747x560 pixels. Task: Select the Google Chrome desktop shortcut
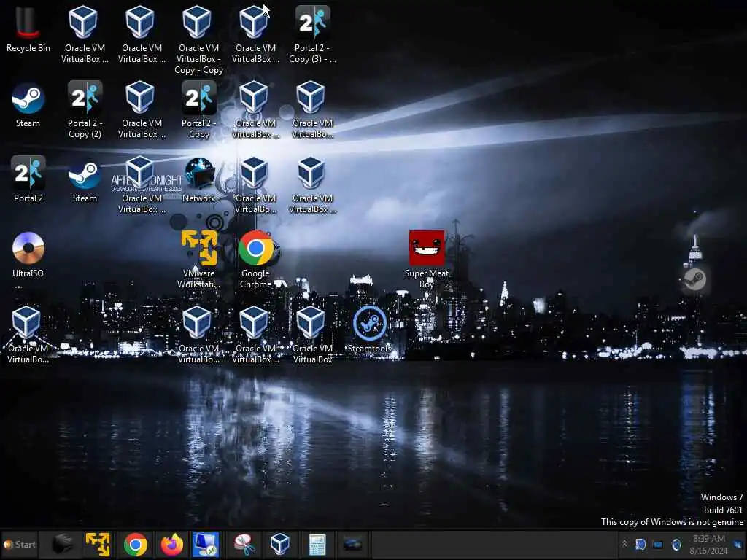(x=256, y=260)
